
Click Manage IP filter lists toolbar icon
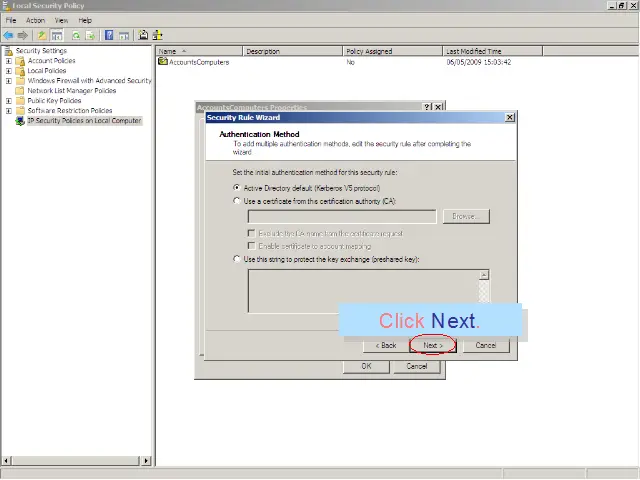[158, 35]
